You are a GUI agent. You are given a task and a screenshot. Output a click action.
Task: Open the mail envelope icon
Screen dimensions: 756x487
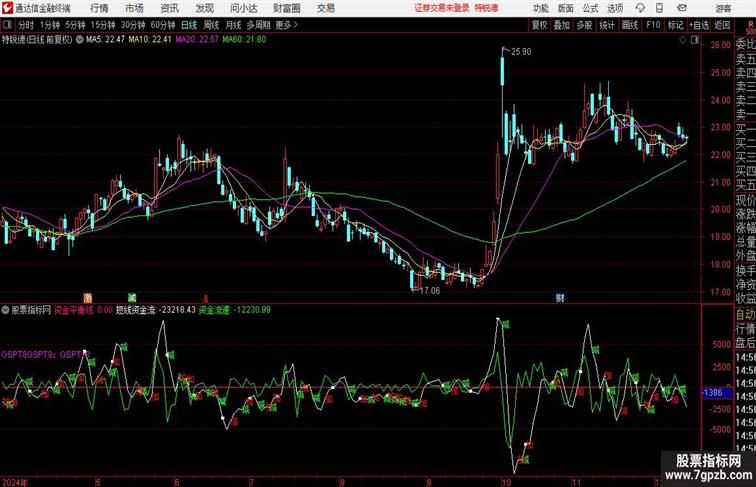pos(682,8)
